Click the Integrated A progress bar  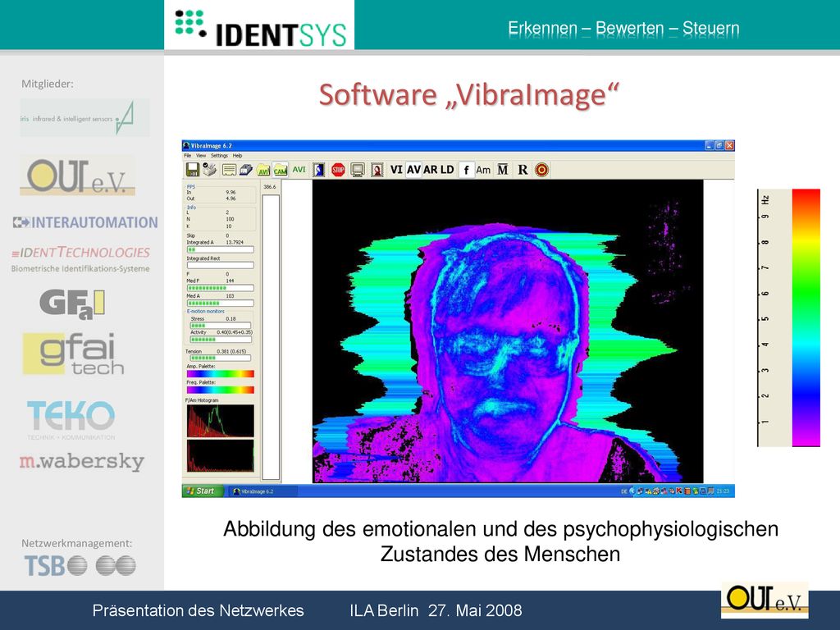(x=220, y=249)
